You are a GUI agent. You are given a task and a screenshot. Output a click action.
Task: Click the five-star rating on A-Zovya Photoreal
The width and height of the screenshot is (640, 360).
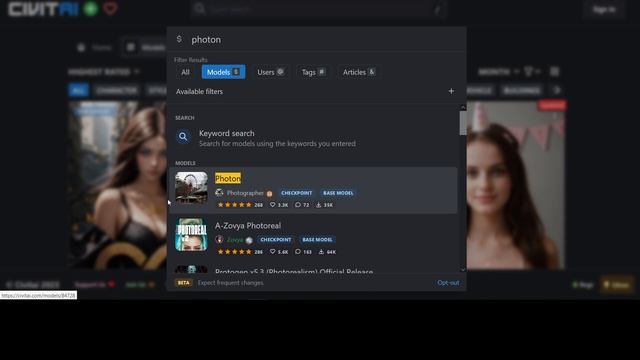tap(235, 252)
